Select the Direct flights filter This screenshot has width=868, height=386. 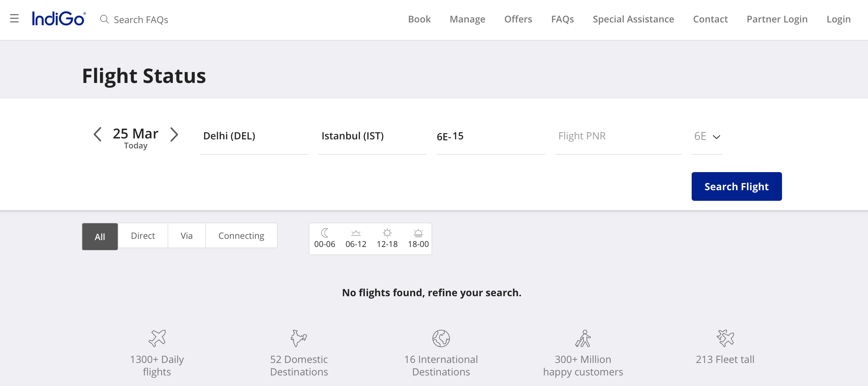[x=142, y=236]
